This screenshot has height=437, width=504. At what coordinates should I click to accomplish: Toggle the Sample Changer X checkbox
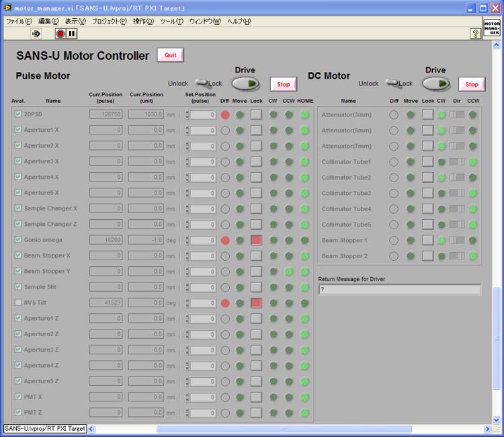18,208
